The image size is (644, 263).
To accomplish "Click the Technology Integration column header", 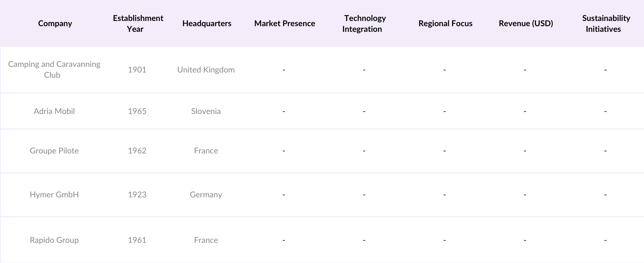I will click(x=365, y=23).
